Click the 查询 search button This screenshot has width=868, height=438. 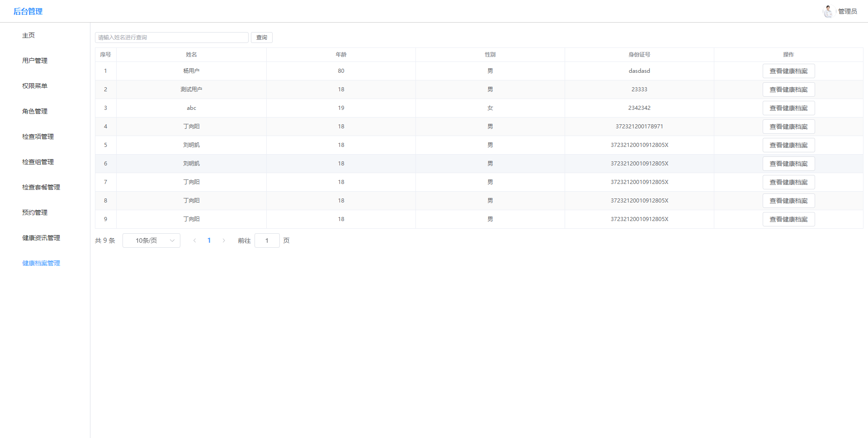tap(262, 38)
